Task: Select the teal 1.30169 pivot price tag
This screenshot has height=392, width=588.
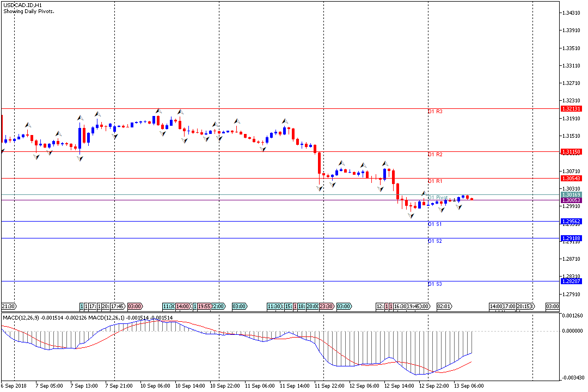Action: [x=571, y=195]
